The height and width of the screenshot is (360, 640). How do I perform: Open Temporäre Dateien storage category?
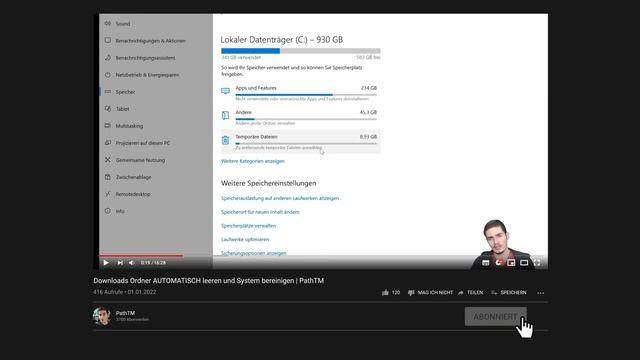(301, 142)
